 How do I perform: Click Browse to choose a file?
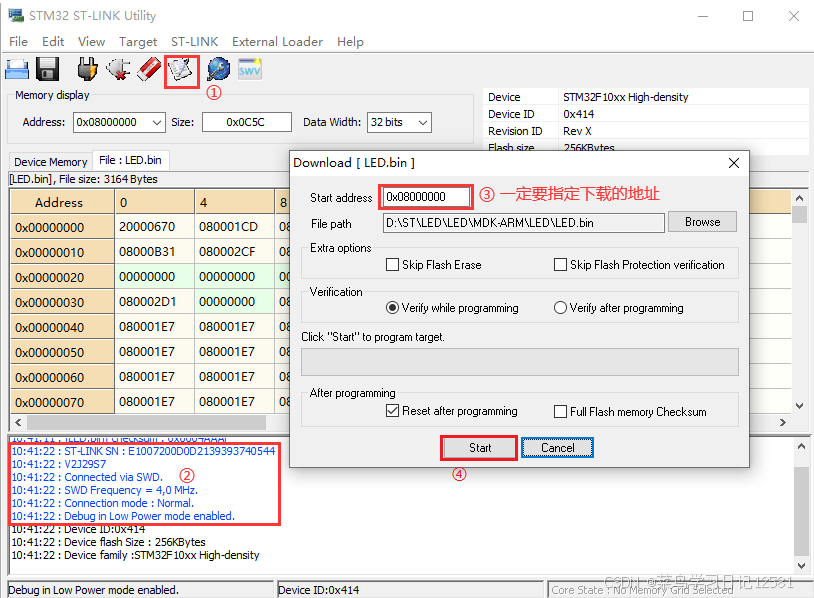701,221
